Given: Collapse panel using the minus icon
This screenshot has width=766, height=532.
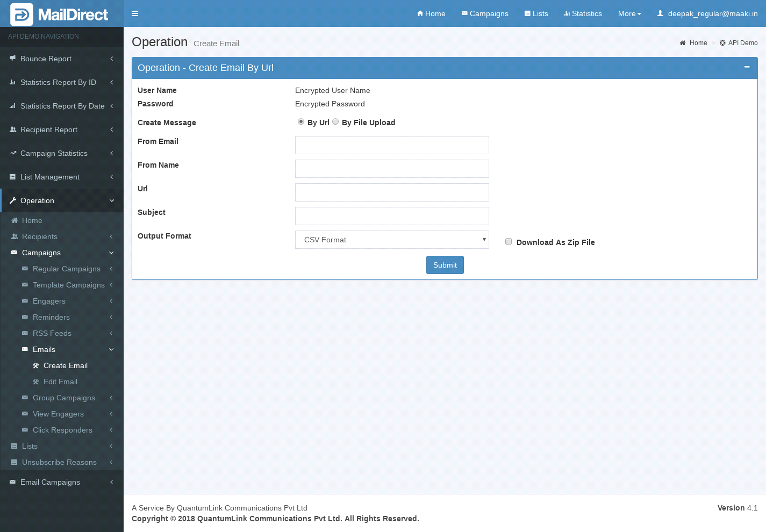Looking at the screenshot, I should click(x=747, y=67).
